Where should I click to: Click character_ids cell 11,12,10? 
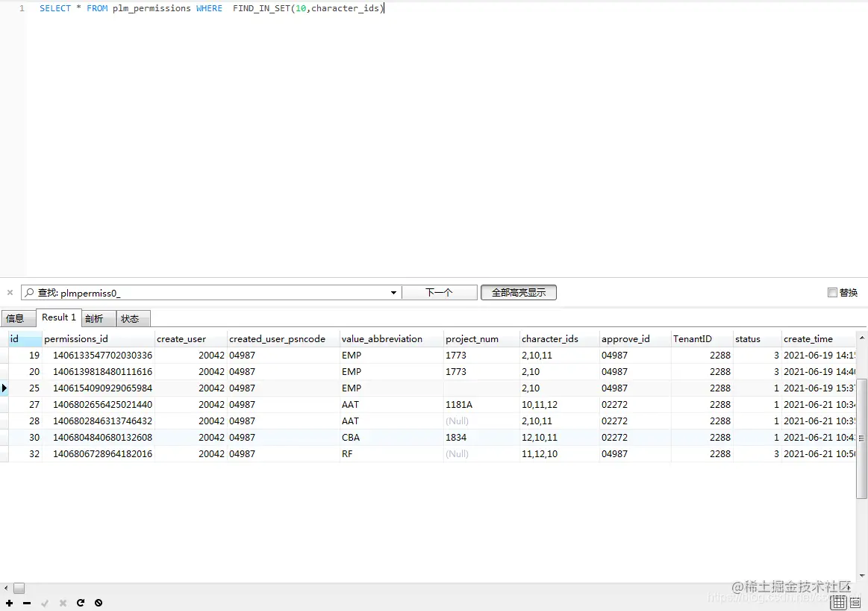coord(560,453)
